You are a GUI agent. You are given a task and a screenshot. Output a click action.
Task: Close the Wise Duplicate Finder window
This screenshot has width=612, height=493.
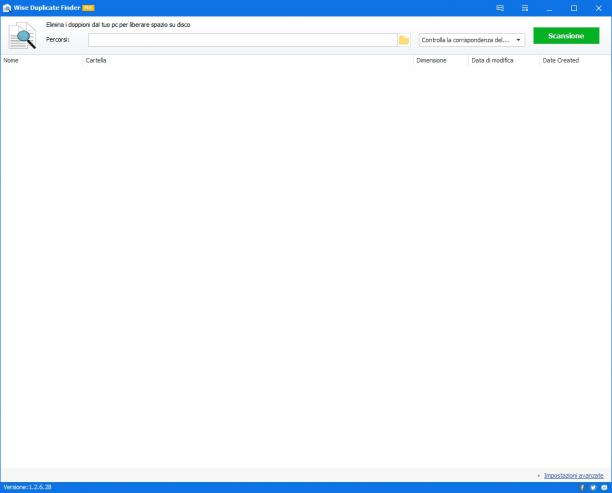coord(599,8)
